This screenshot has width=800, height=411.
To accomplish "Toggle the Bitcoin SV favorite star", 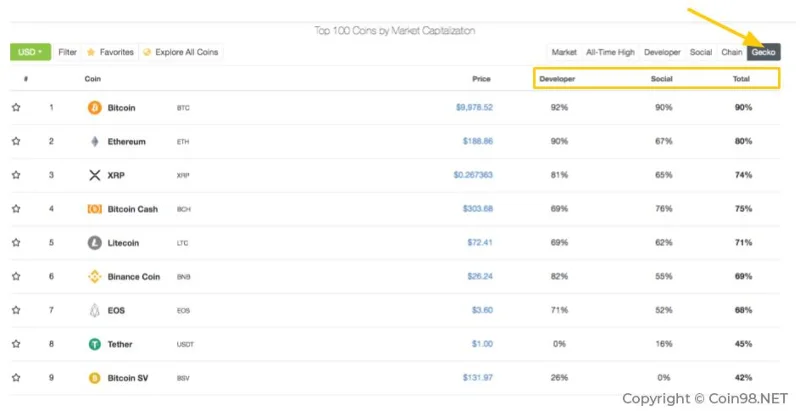I will click(x=16, y=378).
